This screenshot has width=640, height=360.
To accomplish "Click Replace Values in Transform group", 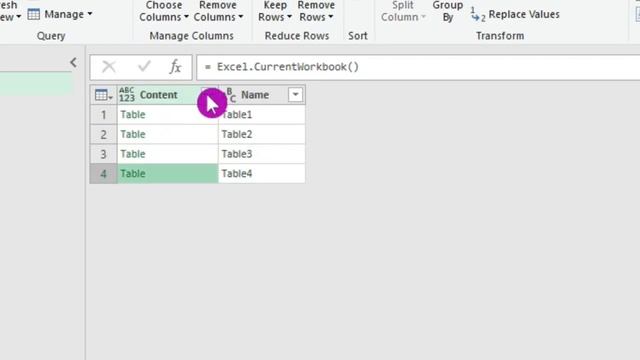I will pos(515,14).
